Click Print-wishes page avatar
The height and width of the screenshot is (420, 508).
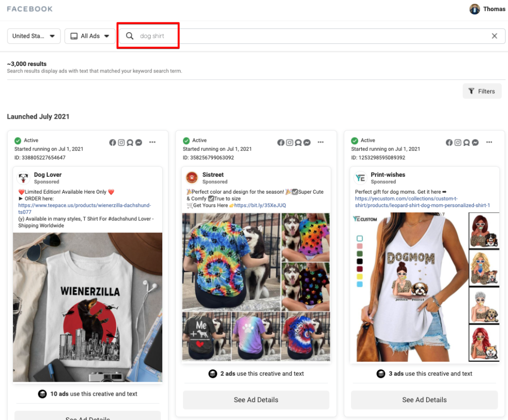tap(360, 178)
